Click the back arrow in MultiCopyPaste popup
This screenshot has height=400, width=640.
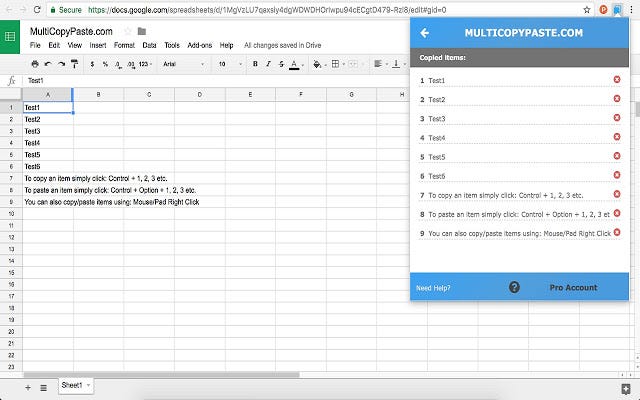tap(424, 33)
